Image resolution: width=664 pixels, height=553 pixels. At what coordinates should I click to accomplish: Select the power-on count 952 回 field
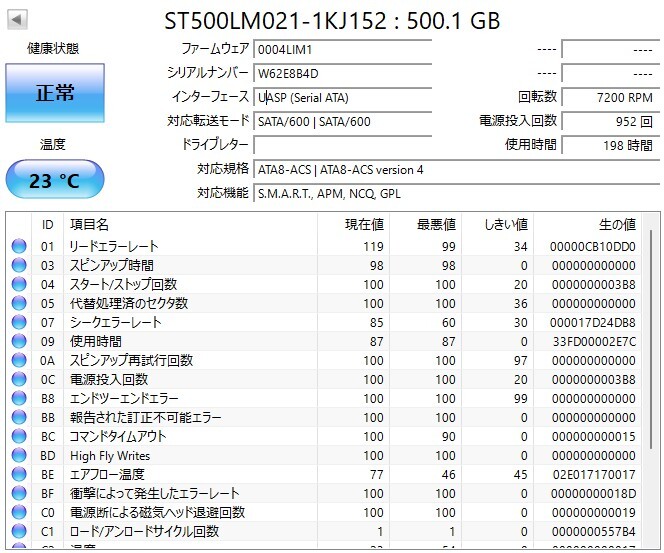(611, 122)
